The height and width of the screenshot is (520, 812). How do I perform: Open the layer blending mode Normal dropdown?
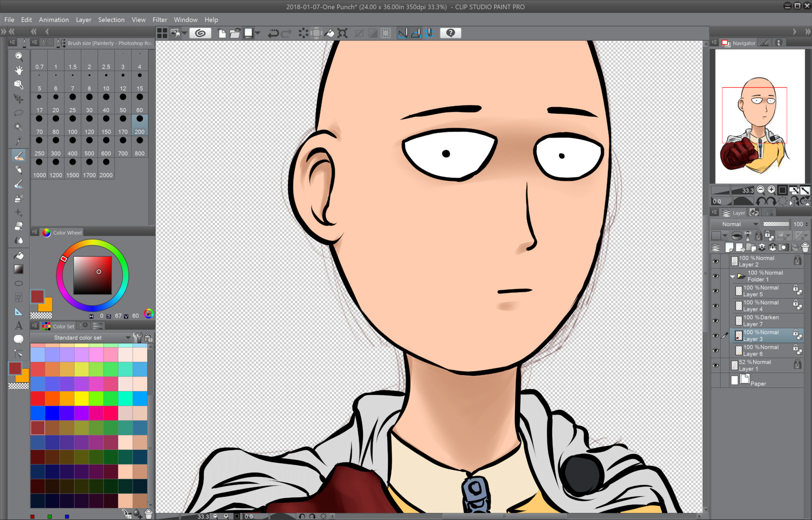(735, 224)
